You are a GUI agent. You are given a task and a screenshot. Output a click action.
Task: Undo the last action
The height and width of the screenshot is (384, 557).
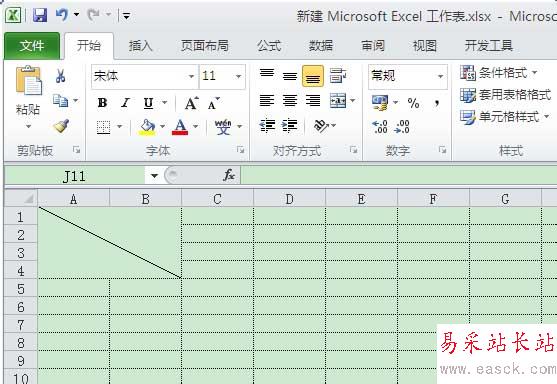click(x=62, y=15)
